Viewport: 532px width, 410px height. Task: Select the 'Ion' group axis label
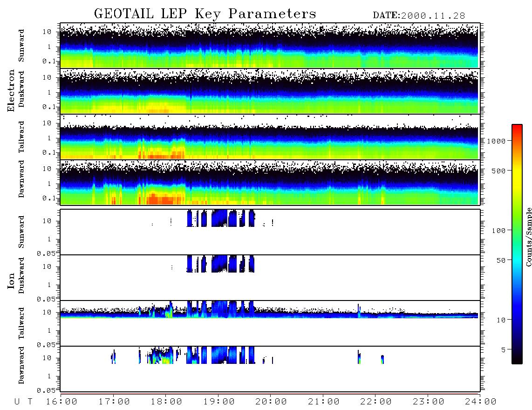11,280
